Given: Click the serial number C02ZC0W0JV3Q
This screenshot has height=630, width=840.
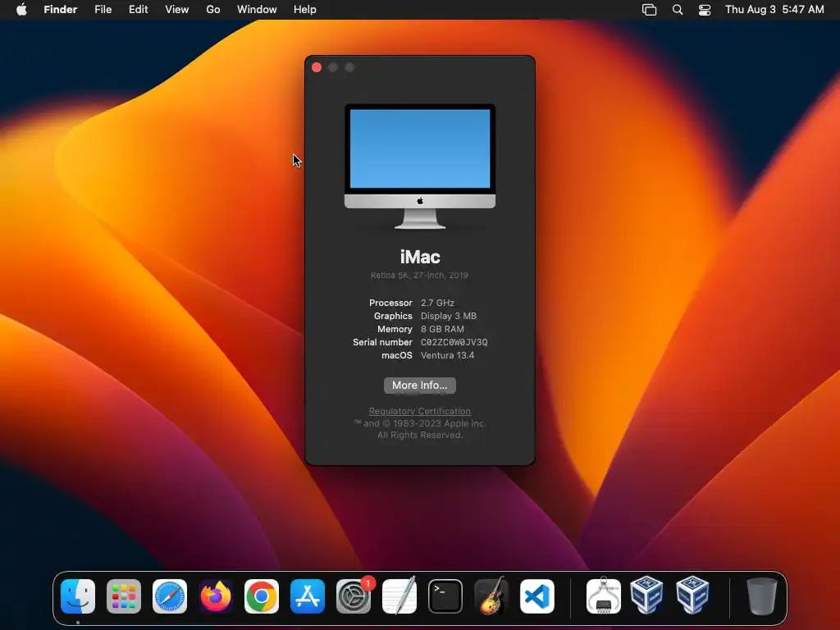Looking at the screenshot, I should (454, 342).
